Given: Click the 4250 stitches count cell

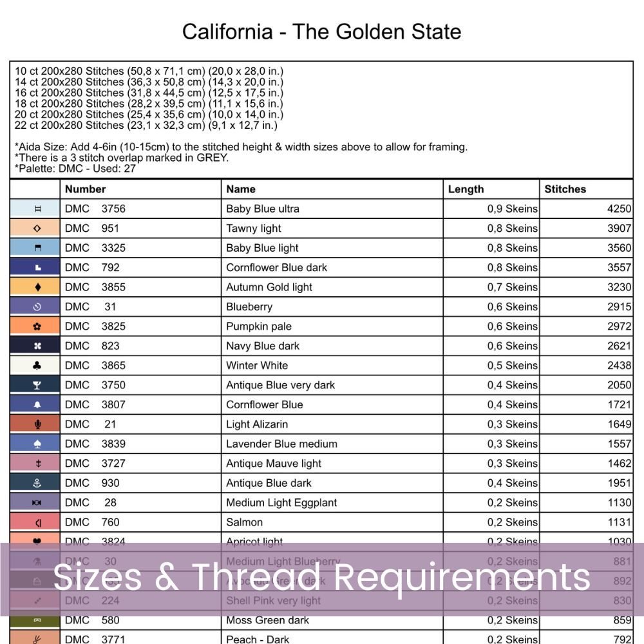Looking at the screenshot, I should 619,209.
